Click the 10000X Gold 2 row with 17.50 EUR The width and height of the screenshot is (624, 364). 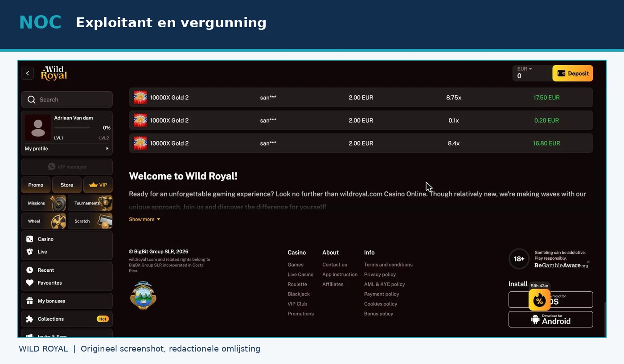(361, 98)
